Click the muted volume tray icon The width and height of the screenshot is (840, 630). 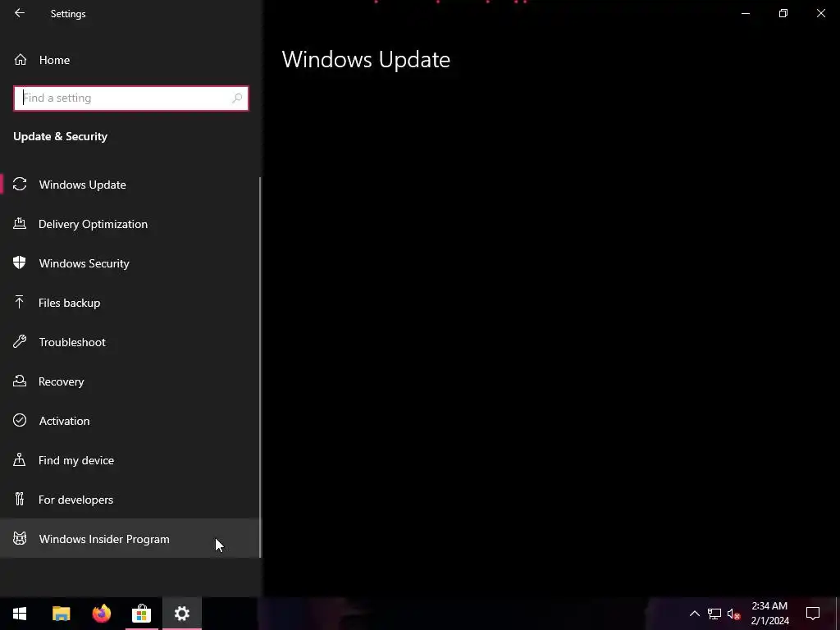[733, 614]
